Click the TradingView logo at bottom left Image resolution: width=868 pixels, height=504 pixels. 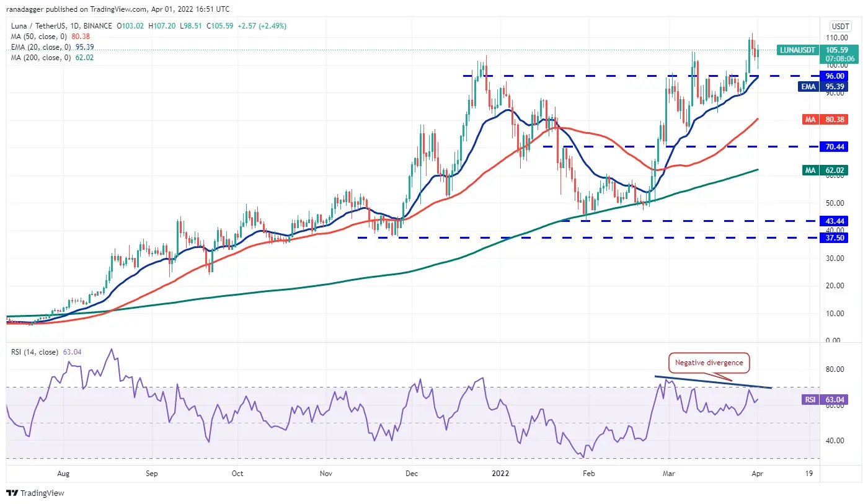pyautogui.click(x=35, y=493)
